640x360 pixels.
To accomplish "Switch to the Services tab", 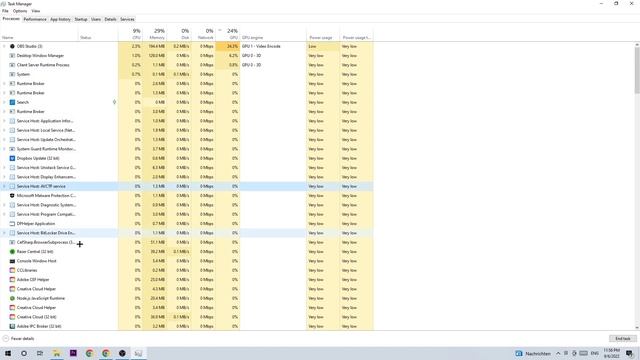I will click(x=127, y=19).
